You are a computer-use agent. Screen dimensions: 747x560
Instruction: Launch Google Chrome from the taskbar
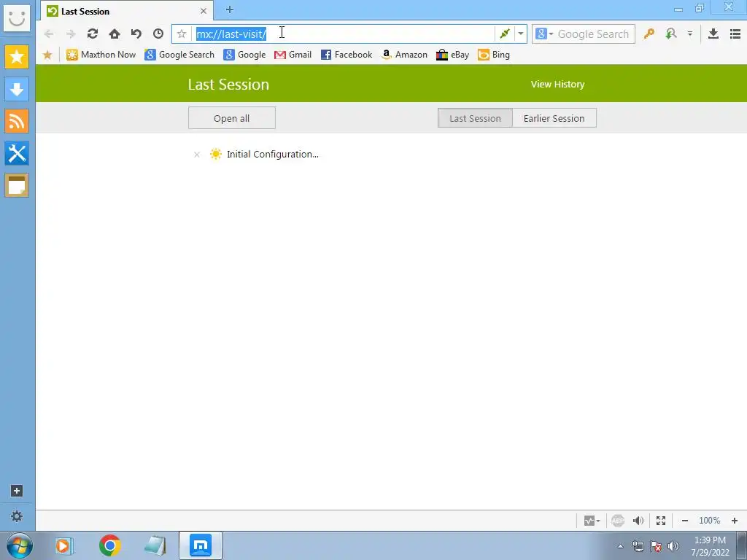point(110,545)
